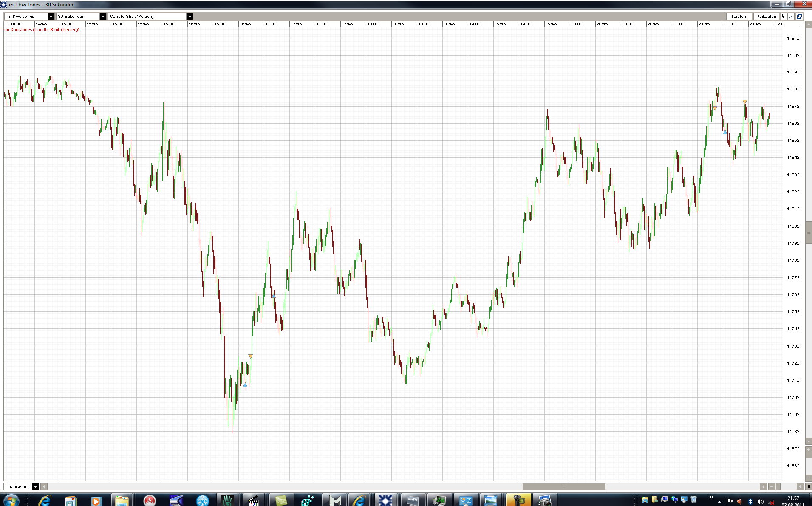812x506 pixels.
Task: Open the Candle Stick (Kerzen) chart type dropdown
Action: [151, 16]
